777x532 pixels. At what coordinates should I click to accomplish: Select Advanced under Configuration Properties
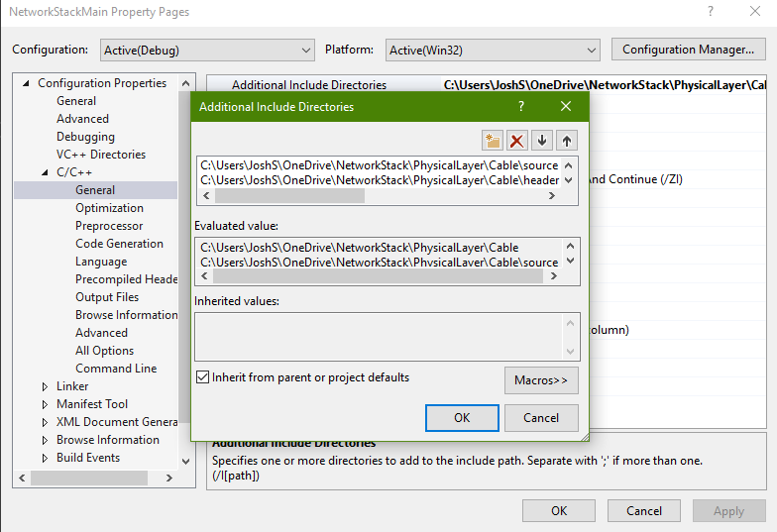pyautogui.click(x=83, y=119)
